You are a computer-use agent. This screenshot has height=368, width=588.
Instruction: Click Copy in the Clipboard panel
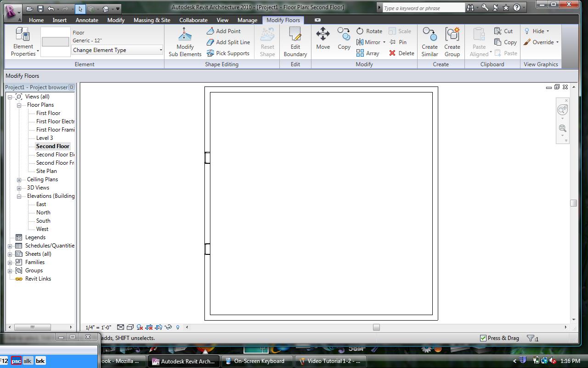click(505, 42)
